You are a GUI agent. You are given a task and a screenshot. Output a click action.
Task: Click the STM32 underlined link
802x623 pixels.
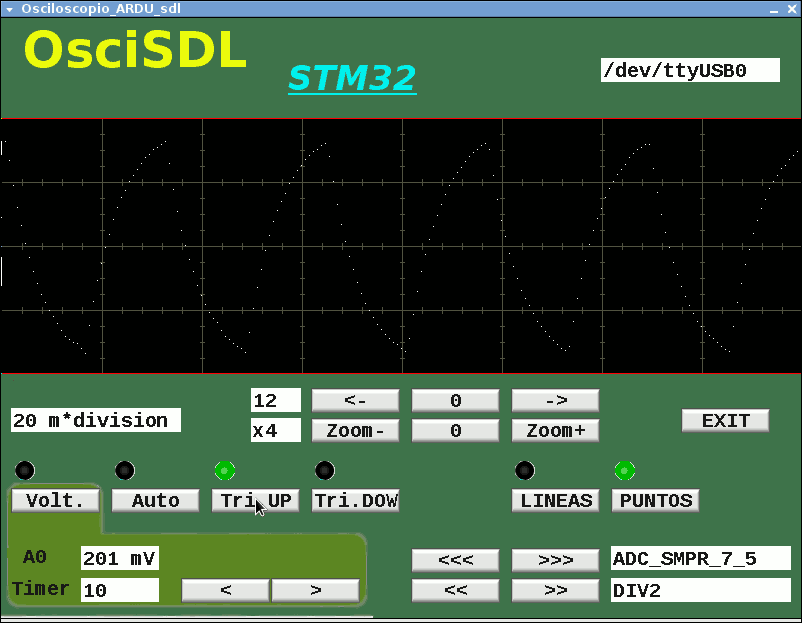tap(352, 78)
